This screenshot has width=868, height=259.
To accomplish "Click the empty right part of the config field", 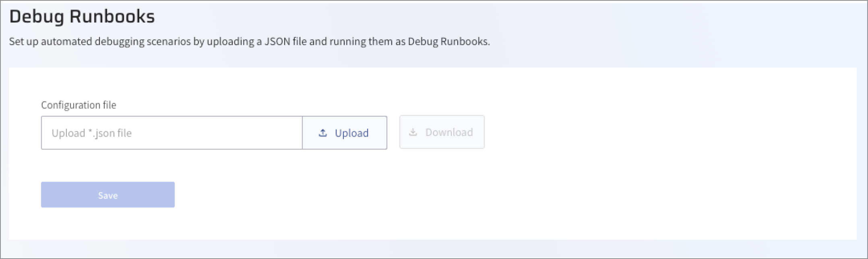I will click(x=242, y=133).
